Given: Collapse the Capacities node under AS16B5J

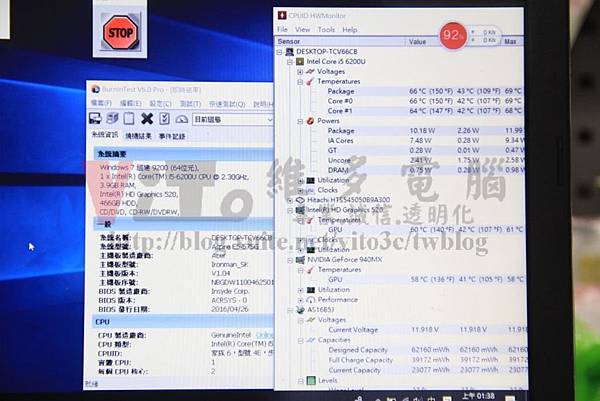Looking at the screenshot, I should pos(300,340).
